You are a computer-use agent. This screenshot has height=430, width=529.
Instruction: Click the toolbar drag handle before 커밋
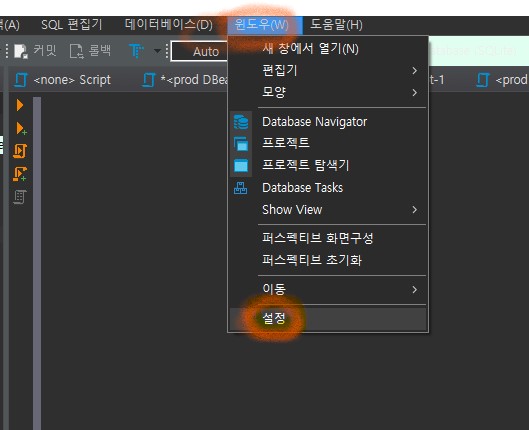pyautogui.click(x=7, y=51)
